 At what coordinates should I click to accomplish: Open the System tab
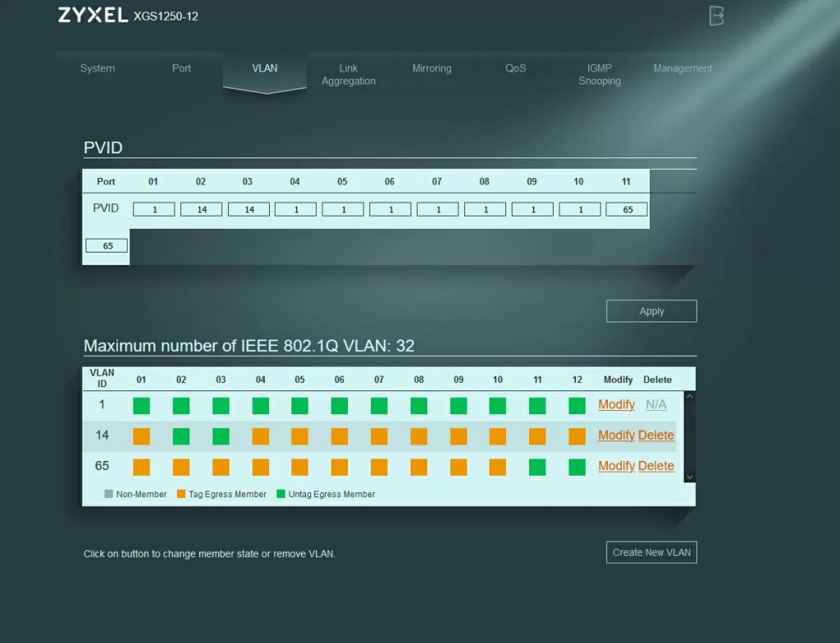point(98,69)
